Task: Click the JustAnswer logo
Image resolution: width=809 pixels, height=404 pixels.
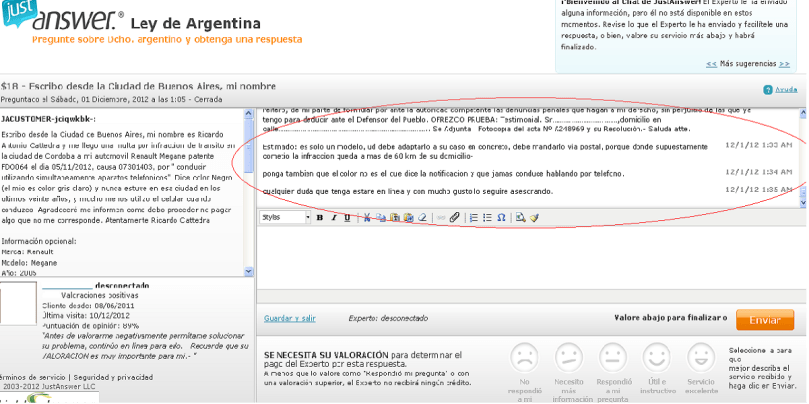Action: [x=62, y=15]
